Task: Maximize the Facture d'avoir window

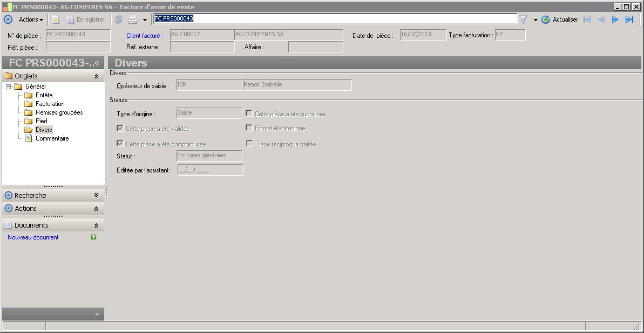Action: click(x=626, y=6)
